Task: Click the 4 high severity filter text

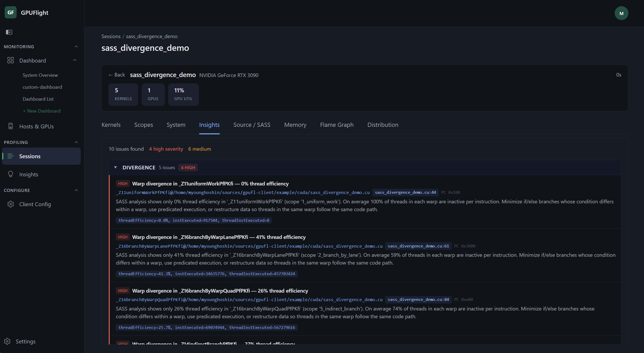Action: coord(166,149)
